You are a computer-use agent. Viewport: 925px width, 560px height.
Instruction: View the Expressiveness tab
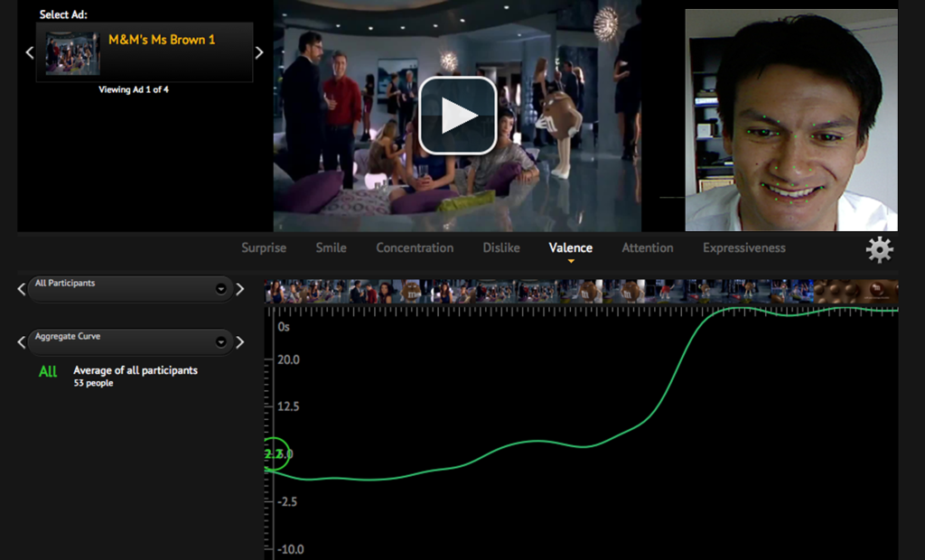point(743,247)
